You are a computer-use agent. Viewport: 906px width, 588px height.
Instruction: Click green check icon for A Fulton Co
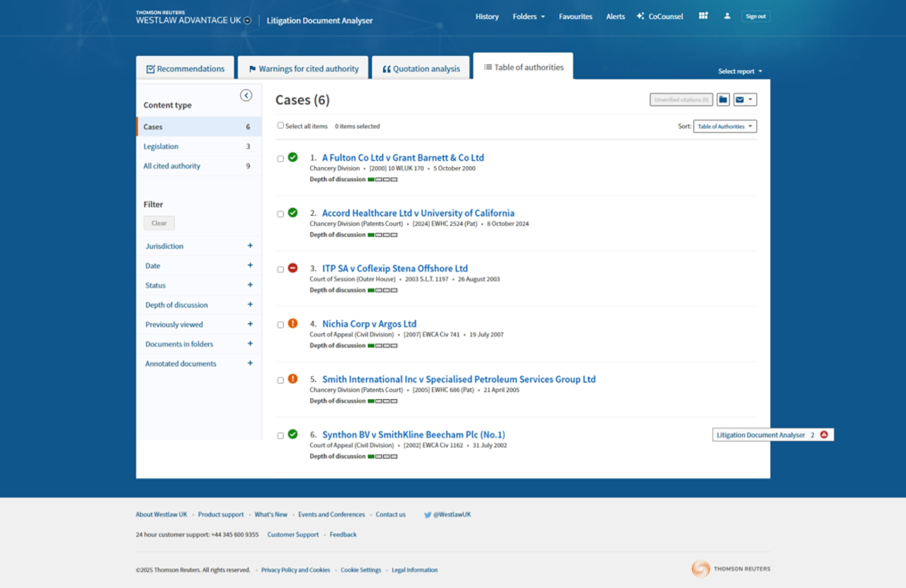(292, 157)
